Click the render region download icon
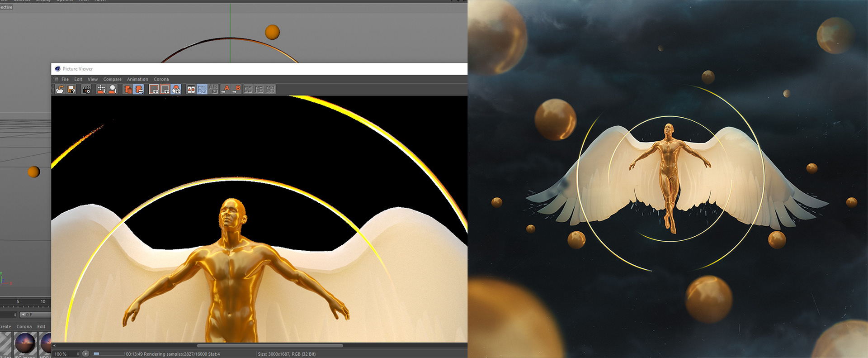 click(x=101, y=90)
